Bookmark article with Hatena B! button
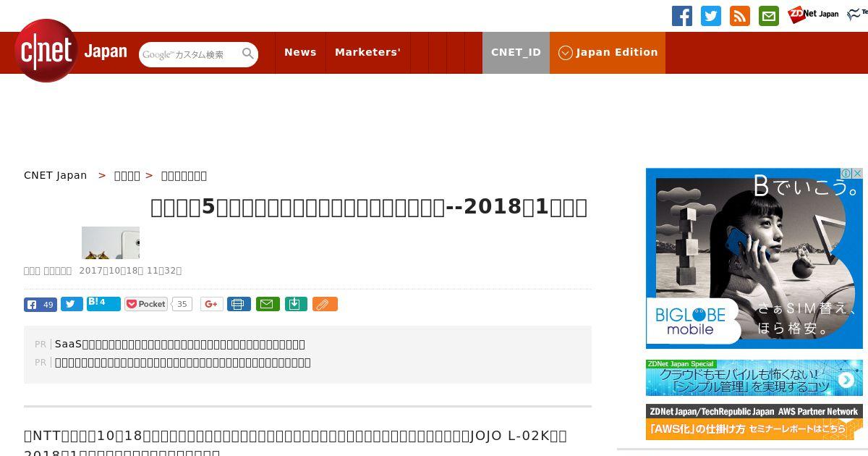Image resolution: width=868 pixels, height=456 pixels. [103, 303]
